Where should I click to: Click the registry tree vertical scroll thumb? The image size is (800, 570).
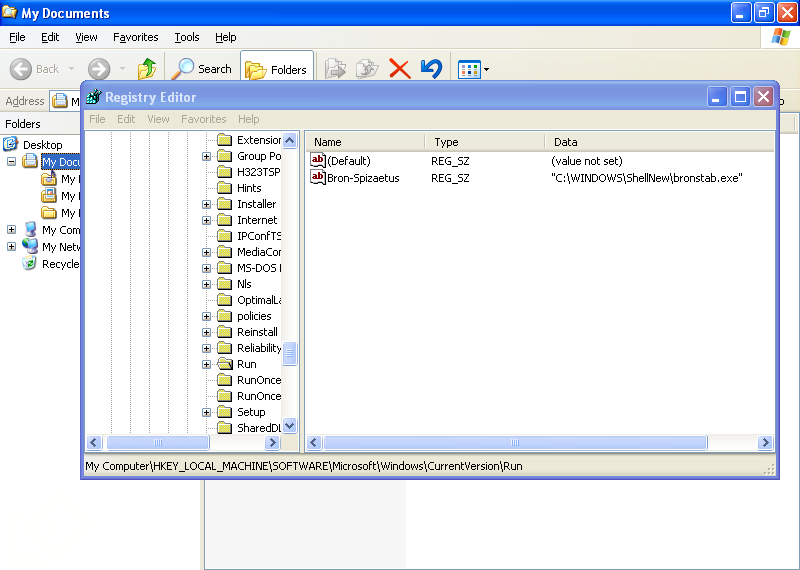(289, 353)
